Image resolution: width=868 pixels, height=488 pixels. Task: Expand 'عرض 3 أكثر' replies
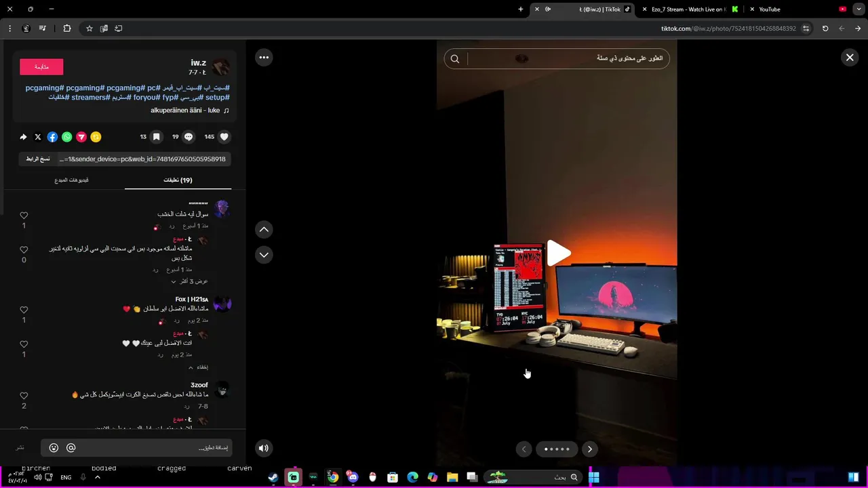coord(189,281)
